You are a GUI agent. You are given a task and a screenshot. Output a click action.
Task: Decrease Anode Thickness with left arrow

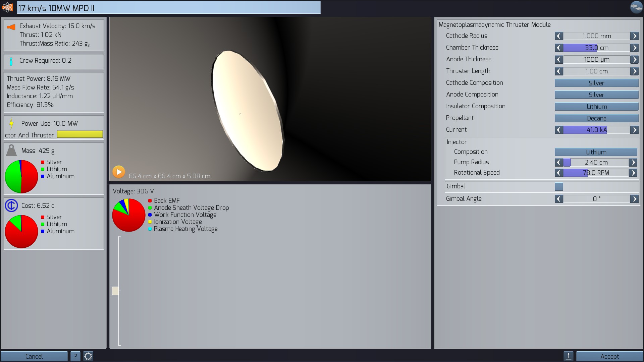(x=559, y=59)
